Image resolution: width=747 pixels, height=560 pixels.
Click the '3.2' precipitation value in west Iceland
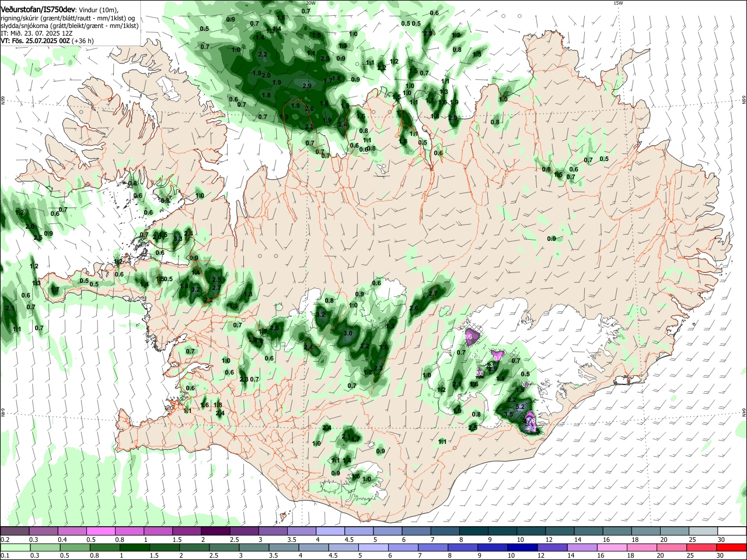click(196, 289)
